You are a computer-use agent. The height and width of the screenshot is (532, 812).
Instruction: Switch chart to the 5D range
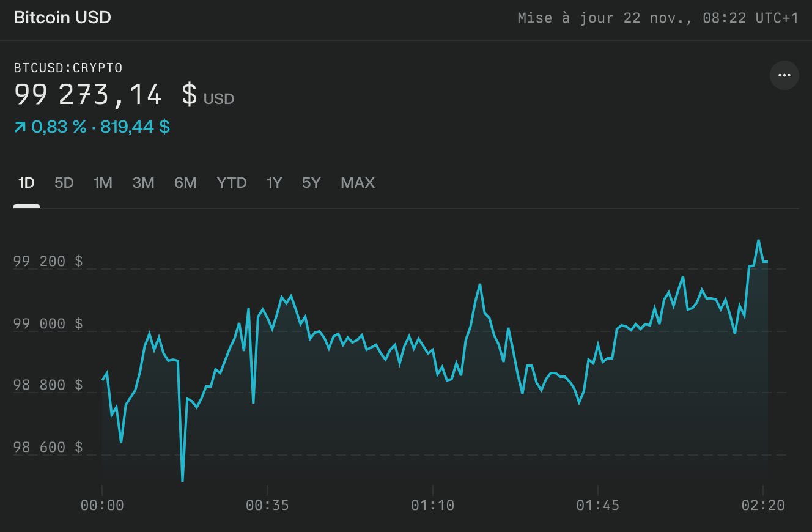[x=64, y=183]
